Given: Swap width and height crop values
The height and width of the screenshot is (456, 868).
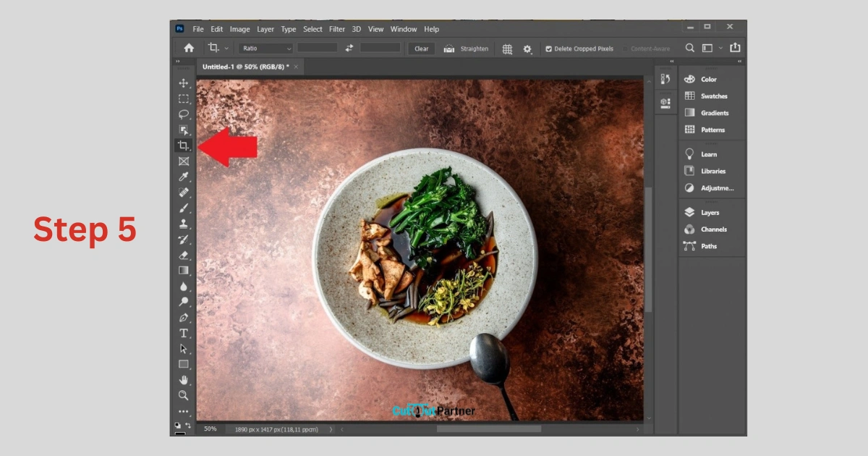Looking at the screenshot, I should coord(349,48).
